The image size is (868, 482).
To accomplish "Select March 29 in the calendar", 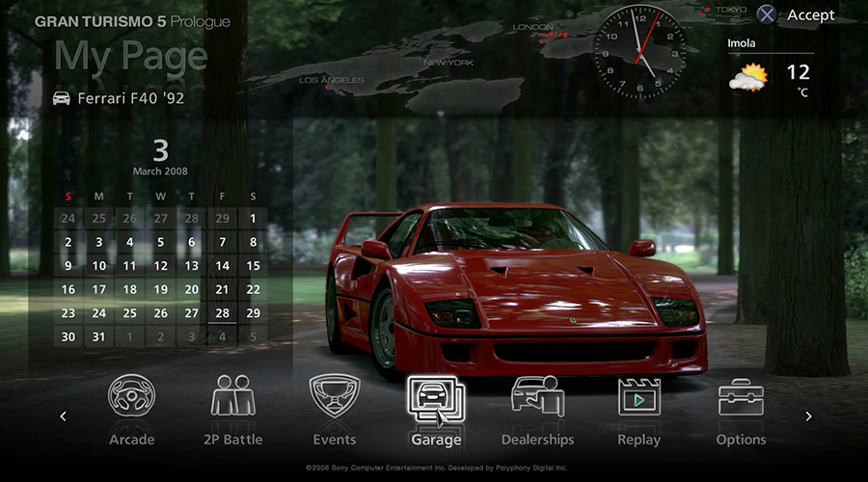I will (x=253, y=313).
